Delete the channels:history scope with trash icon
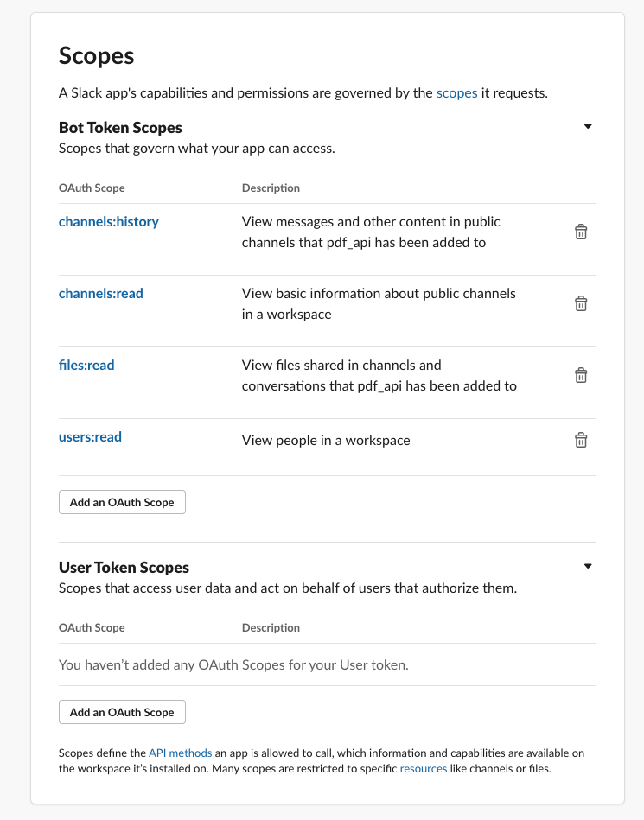644x820 pixels. [581, 232]
